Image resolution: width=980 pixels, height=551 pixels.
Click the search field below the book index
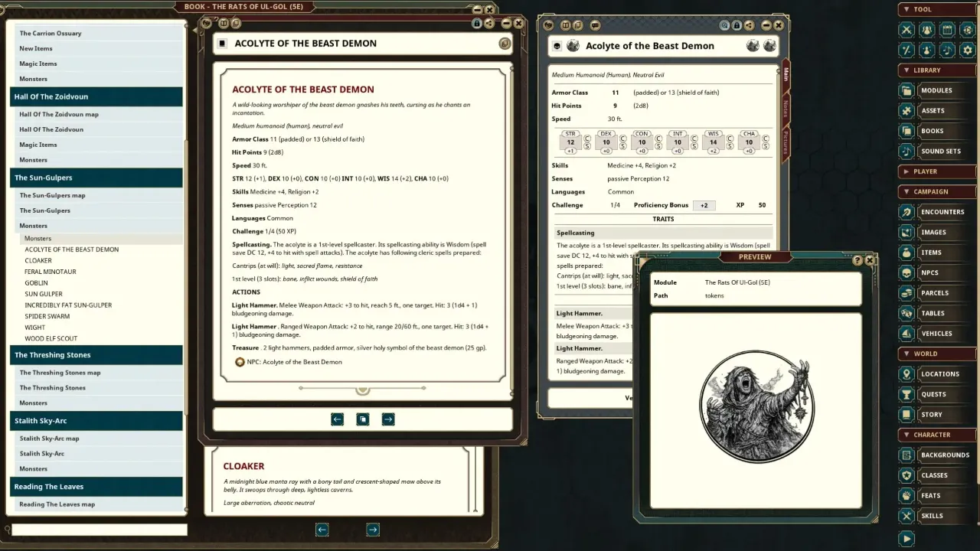coord(100,530)
